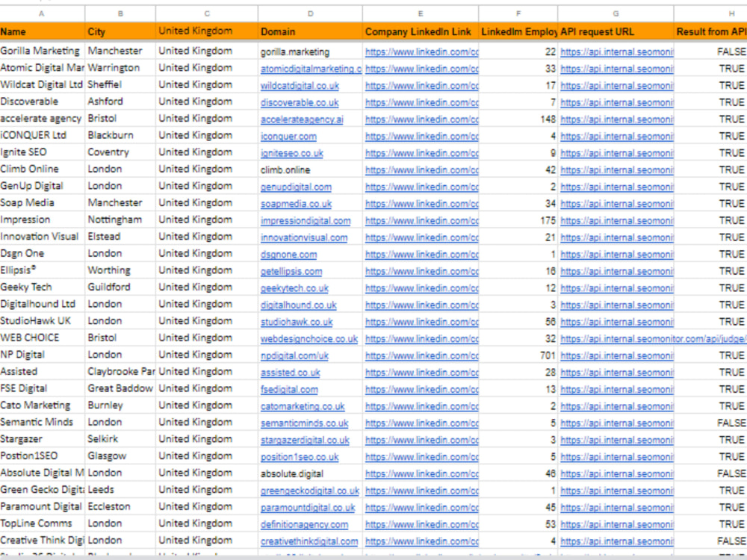Open the impressiondigital.com link
747x560 pixels.
coord(306,221)
